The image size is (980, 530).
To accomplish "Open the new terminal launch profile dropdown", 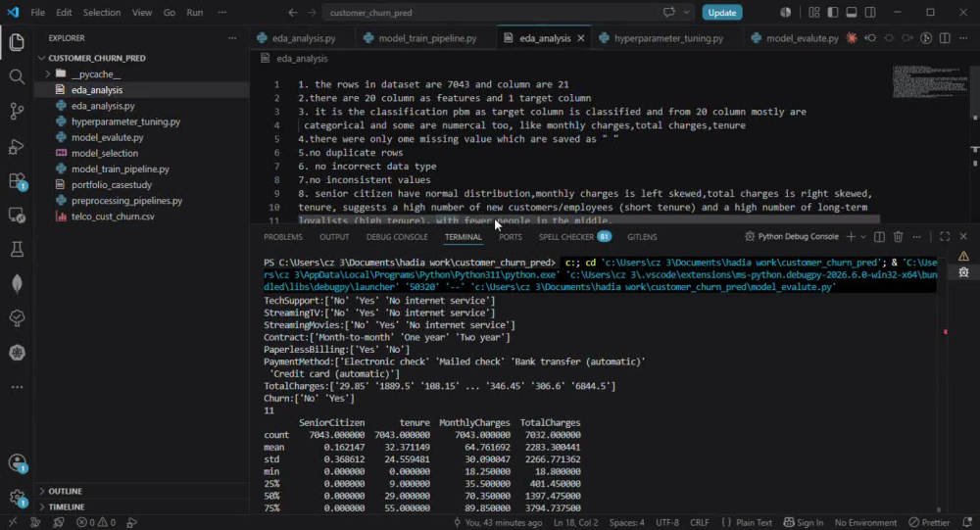I will (863, 237).
